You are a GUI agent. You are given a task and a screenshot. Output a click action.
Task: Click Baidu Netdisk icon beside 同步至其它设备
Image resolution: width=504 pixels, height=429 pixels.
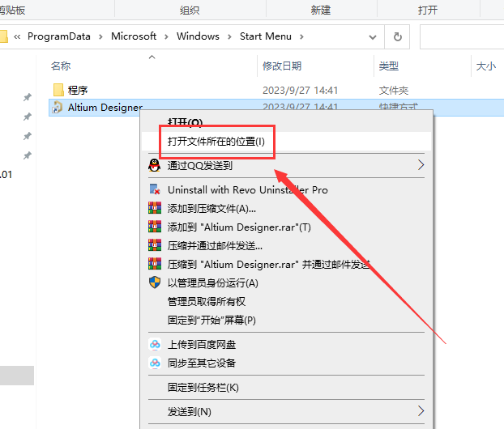point(155,363)
